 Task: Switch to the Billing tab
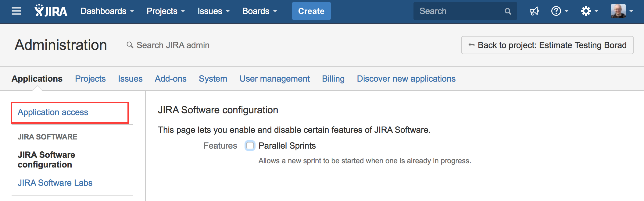(x=333, y=79)
